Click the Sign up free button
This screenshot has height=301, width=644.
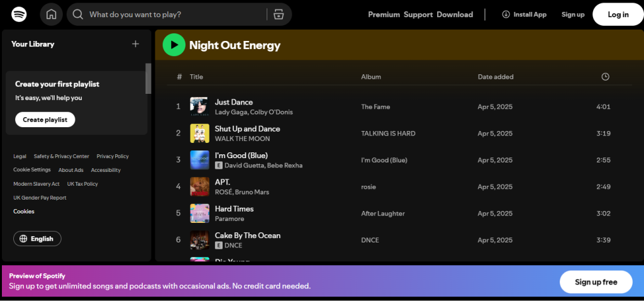click(596, 282)
